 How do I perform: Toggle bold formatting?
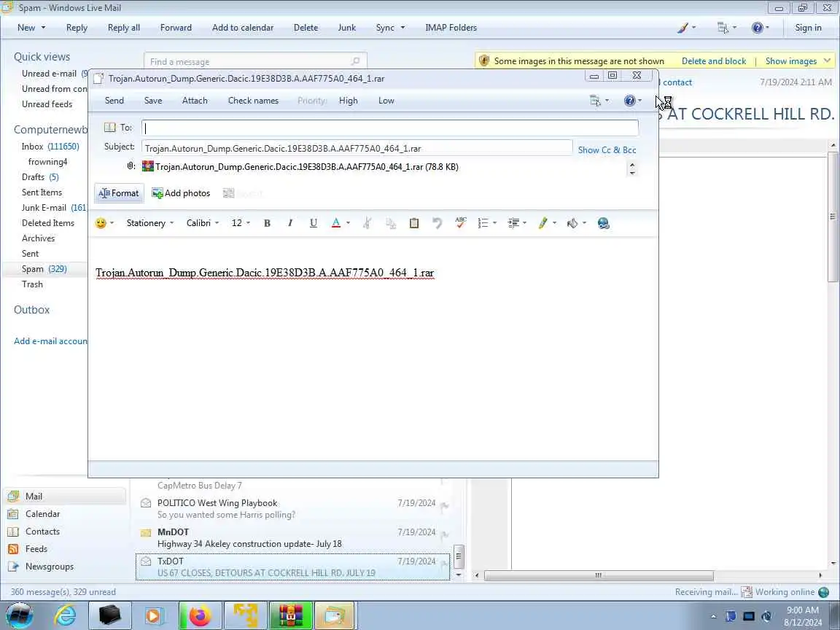pyautogui.click(x=267, y=223)
